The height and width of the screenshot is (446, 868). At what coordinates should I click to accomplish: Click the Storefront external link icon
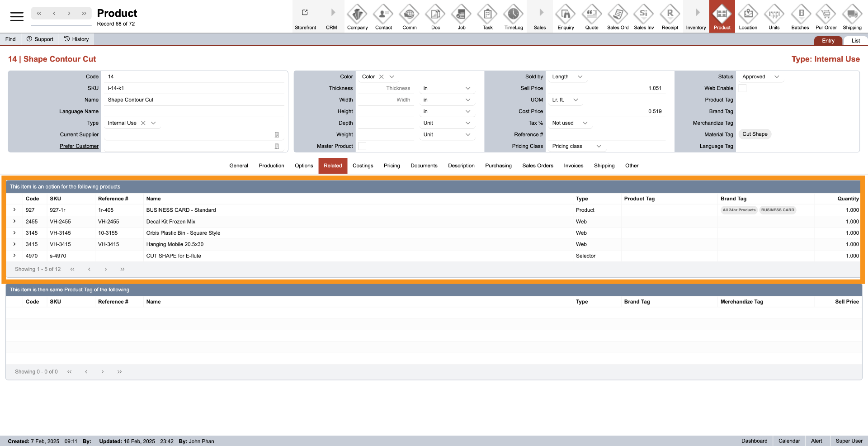coord(305,13)
